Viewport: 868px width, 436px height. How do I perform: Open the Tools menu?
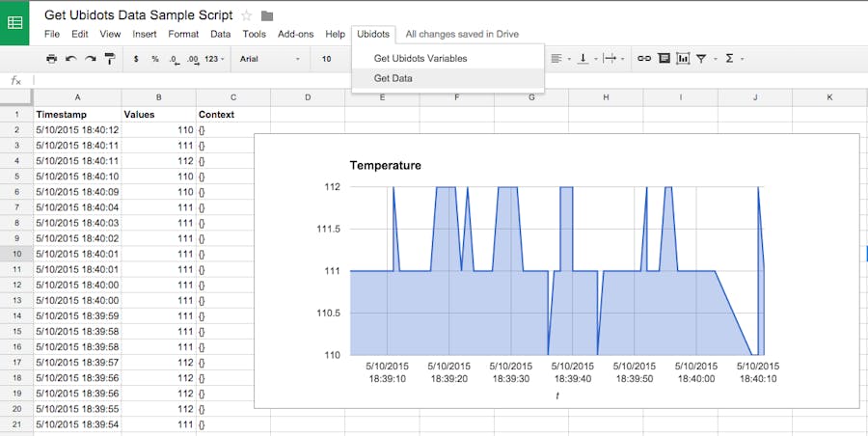point(254,34)
